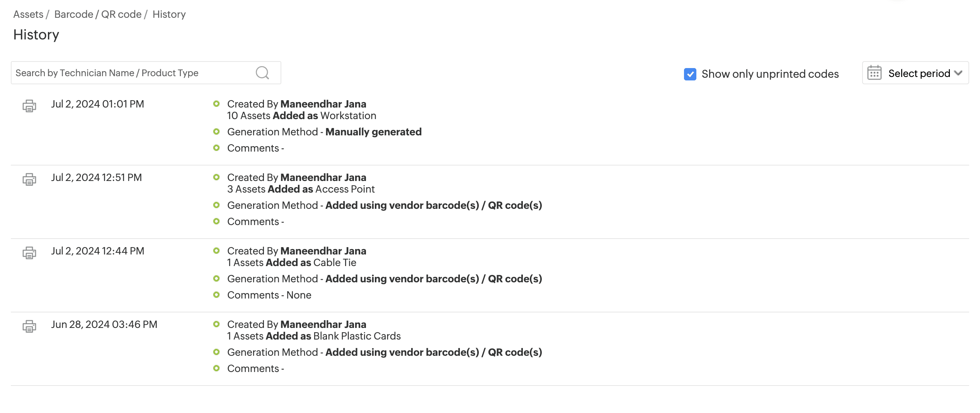Click the calendar icon in period selector
Image resolution: width=980 pixels, height=413 pixels.
tap(874, 73)
